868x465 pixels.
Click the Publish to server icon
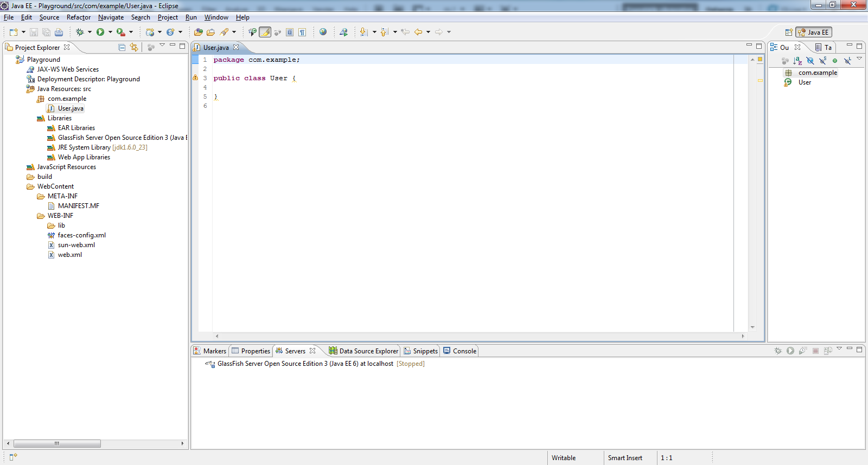pyautogui.click(x=828, y=351)
